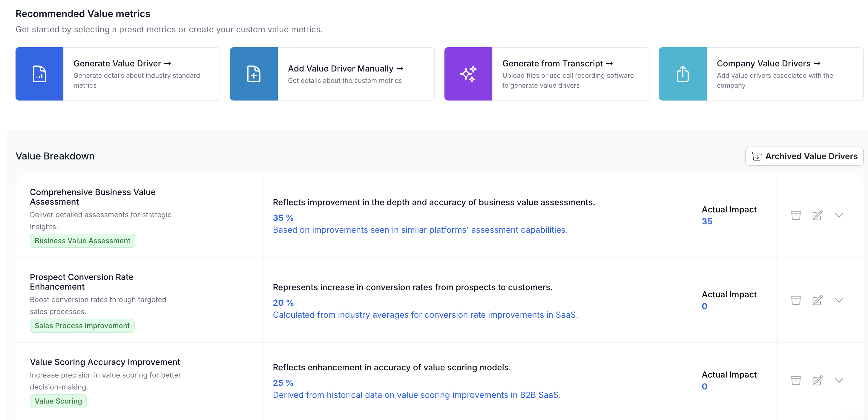Edit the Value Scoring Accuracy Improvement driver
868x420 pixels.
coord(817,381)
